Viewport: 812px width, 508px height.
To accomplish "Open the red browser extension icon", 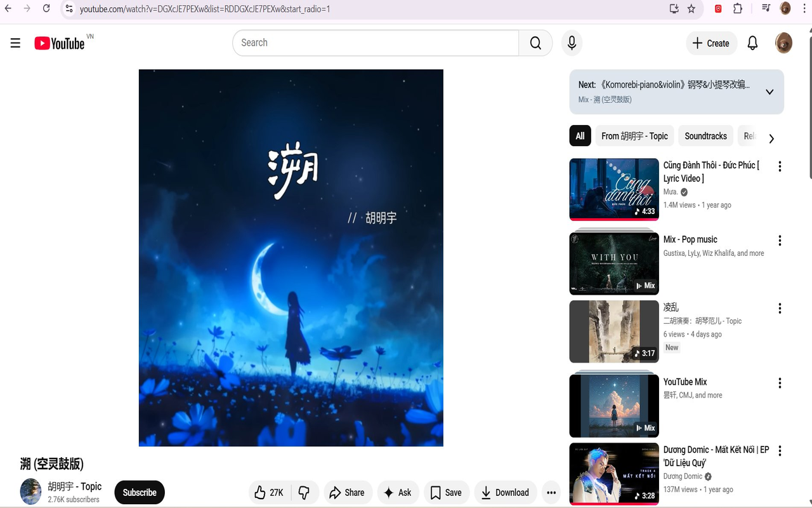I will point(718,9).
